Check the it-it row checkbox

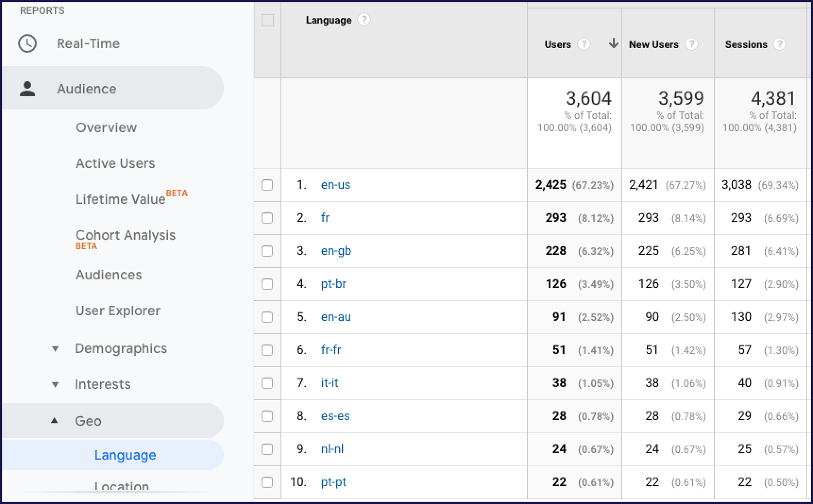[x=267, y=383]
